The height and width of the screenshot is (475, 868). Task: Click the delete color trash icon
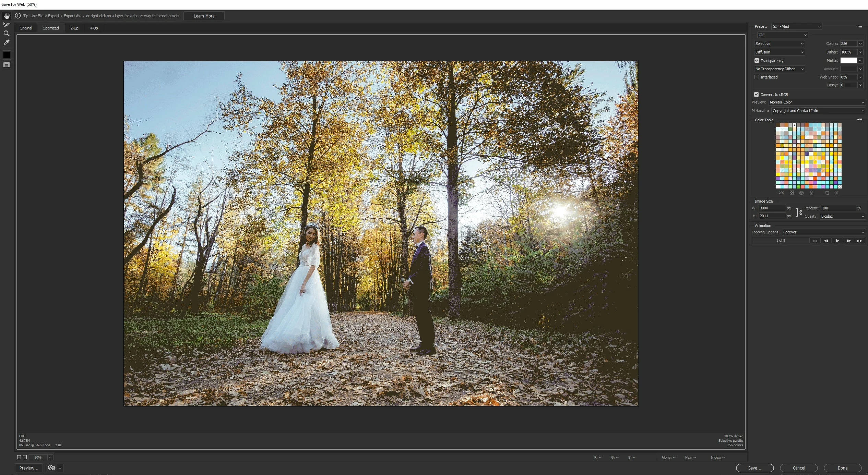click(836, 193)
